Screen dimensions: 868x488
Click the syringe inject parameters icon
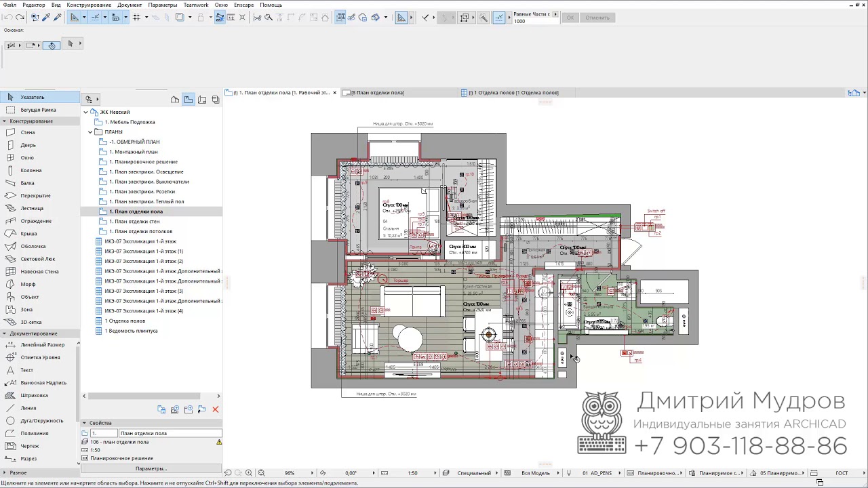click(57, 17)
